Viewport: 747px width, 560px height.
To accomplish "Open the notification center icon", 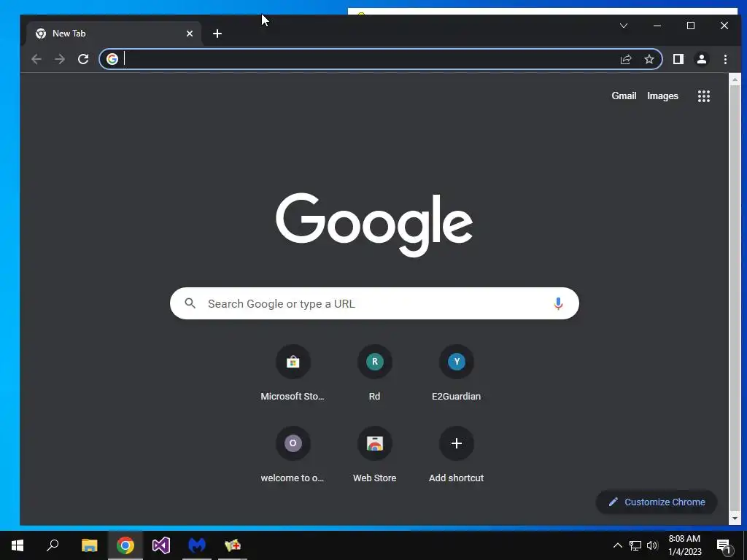I will [x=724, y=545].
